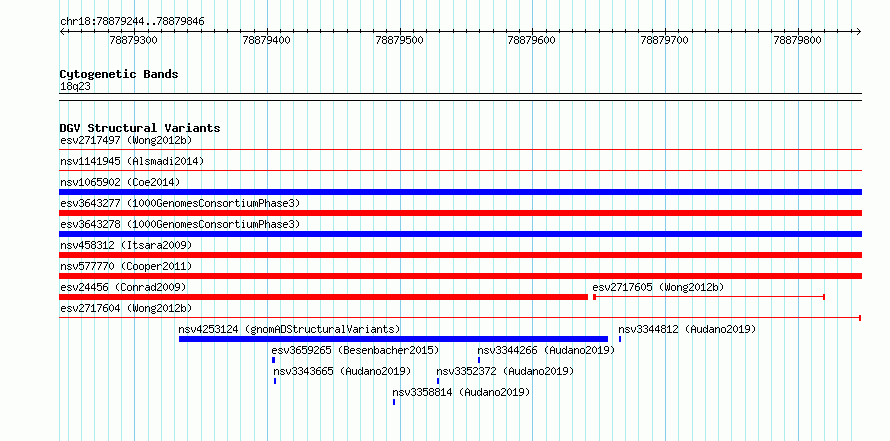Click the red bar under nsv577770
The image size is (890, 441).
point(461,276)
